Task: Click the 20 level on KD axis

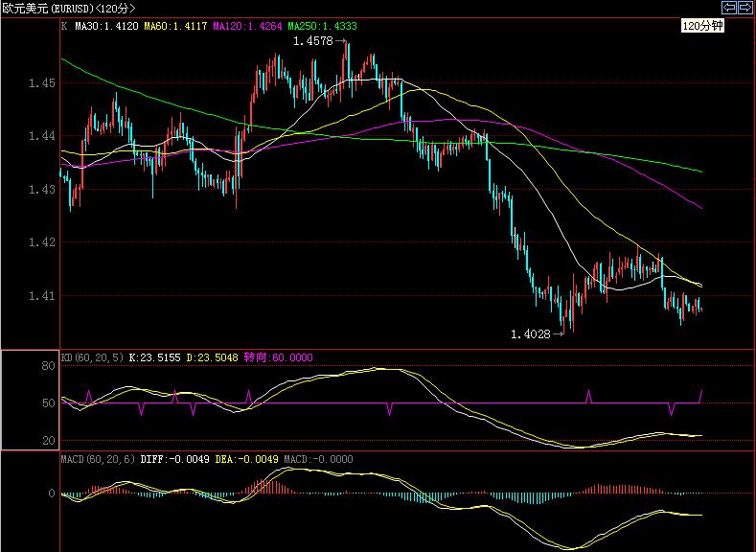Action: point(49,440)
